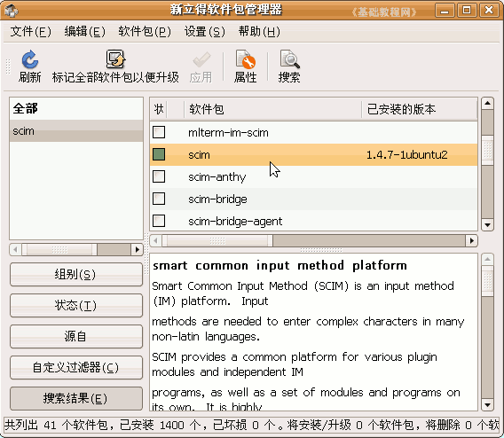Click the 状态(T) button
This screenshot has width=504, height=438.
click(x=75, y=305)
